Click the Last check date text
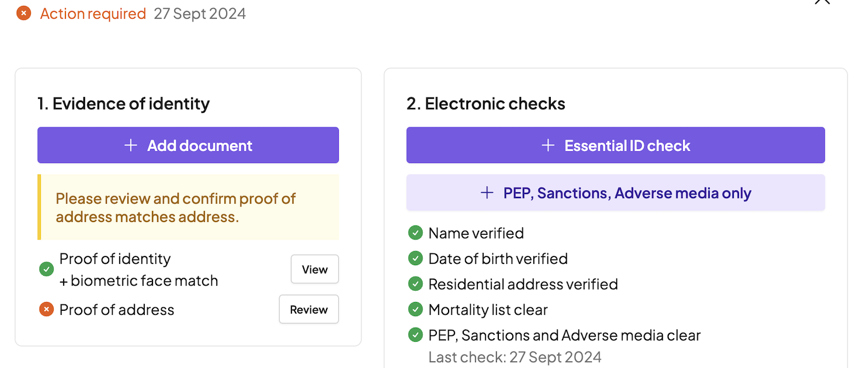 click(515, 357)
